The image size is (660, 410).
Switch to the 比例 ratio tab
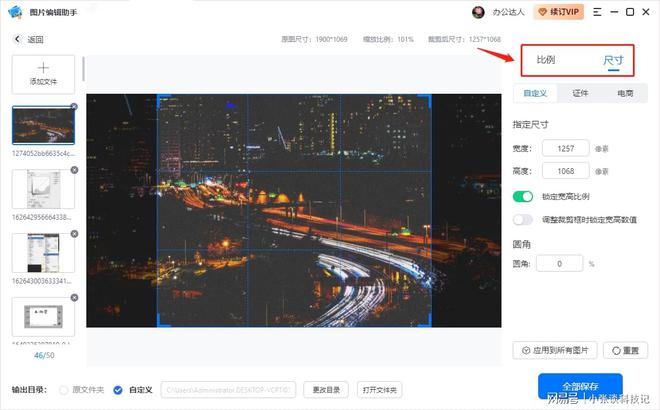click(546, 60)
